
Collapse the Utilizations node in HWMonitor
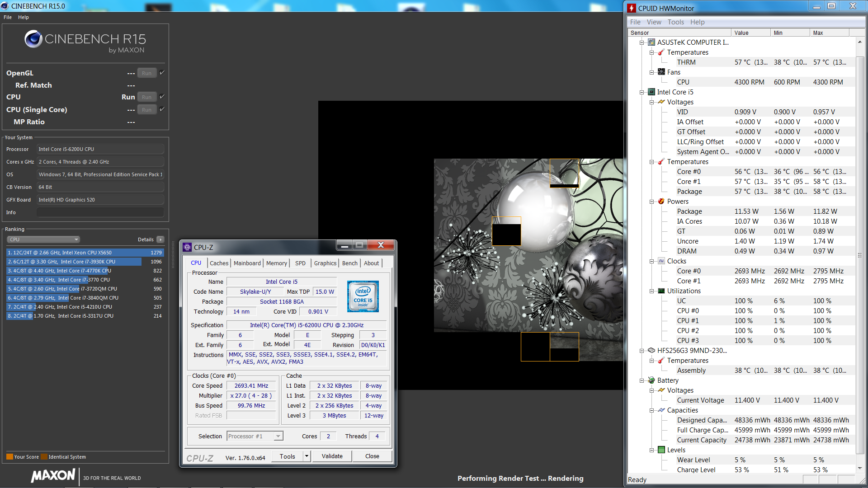[x=651, y=291]
